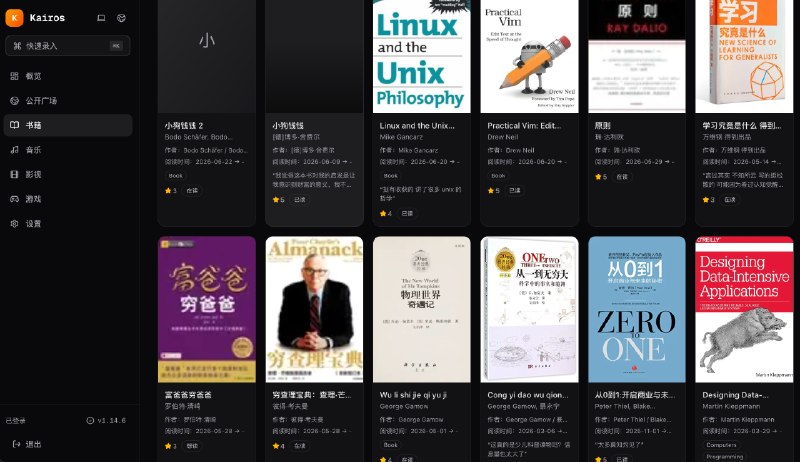Click the laptop icon beside Kairos title
800x462 pixels.
[101, 18]
